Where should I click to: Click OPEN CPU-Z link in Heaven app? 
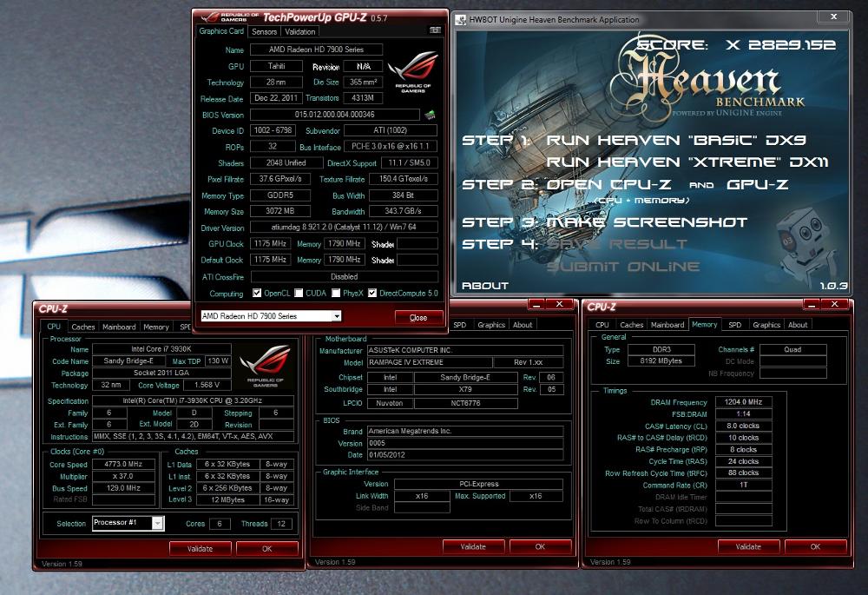point(609,184)
